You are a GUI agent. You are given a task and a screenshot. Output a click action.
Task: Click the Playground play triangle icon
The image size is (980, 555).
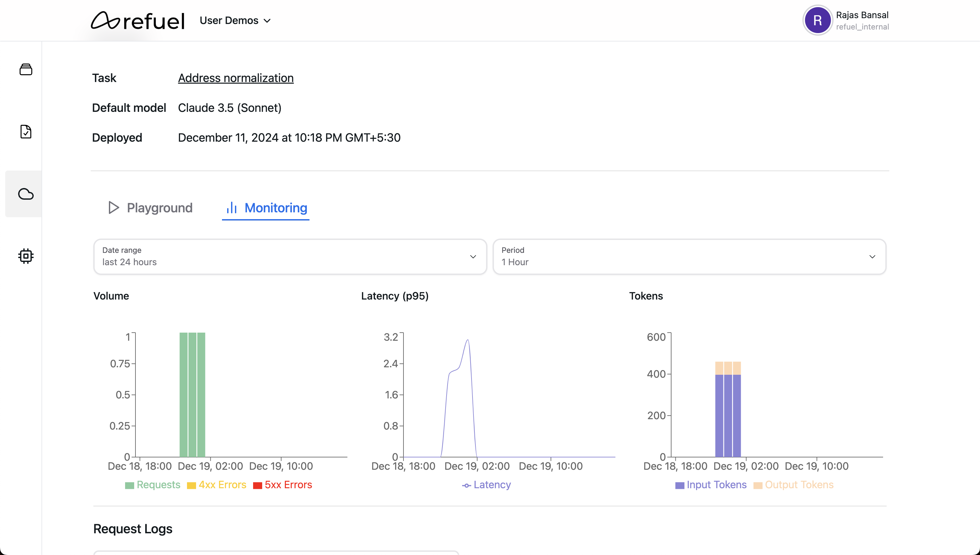tap(113, 208)
